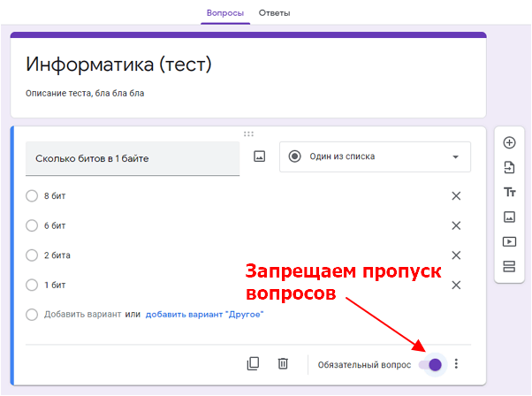Edit the form title 'Информатика (тест)'

pos(118,65)
